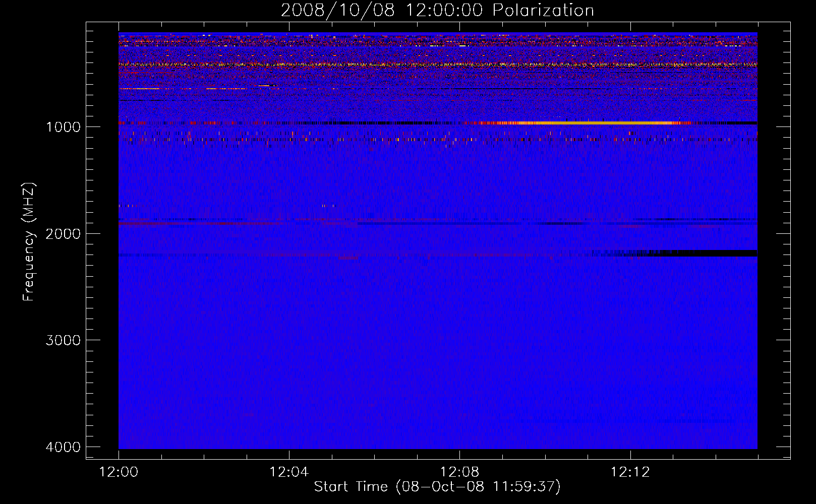Image resolution: width=816 pixels, height=504 pixels.
Task: Click the 12:00 time tick label
Action: tap(119, 472)
